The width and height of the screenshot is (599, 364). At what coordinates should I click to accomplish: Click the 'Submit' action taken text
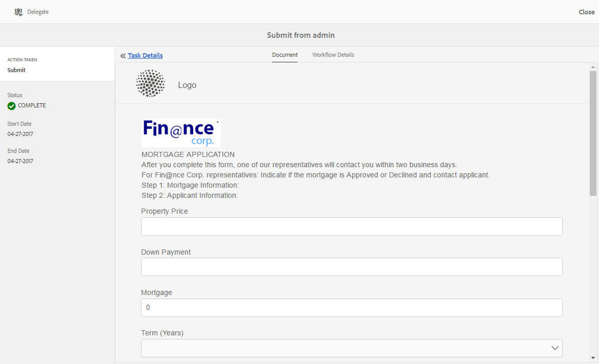point(16,70)
